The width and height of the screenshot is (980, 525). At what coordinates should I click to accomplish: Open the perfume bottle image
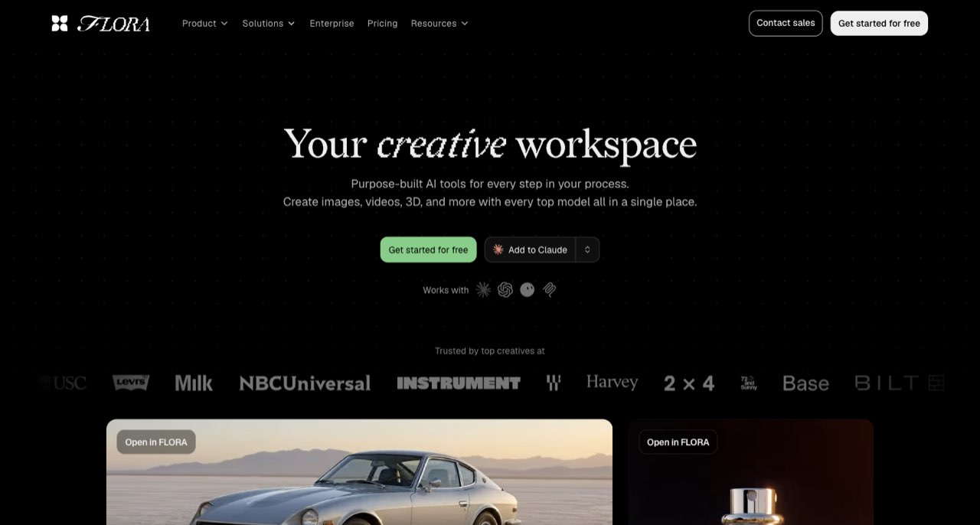pyautogui.click(x=751, y=472)
